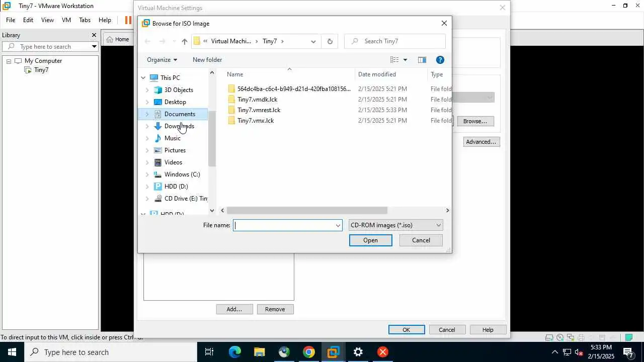Open the File menu in VMware
Viewport: 644px width, 362px height.
[x=11, y=20]
